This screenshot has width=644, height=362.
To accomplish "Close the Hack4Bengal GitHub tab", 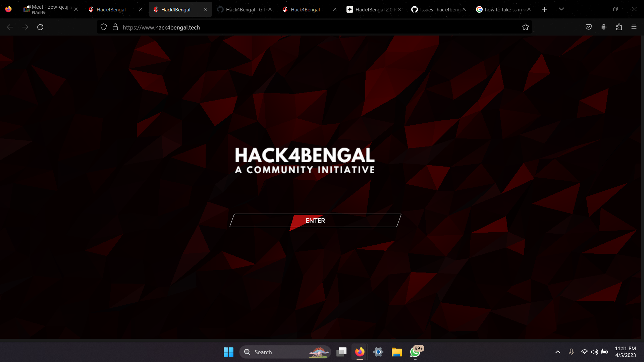I will click(270, 9).
